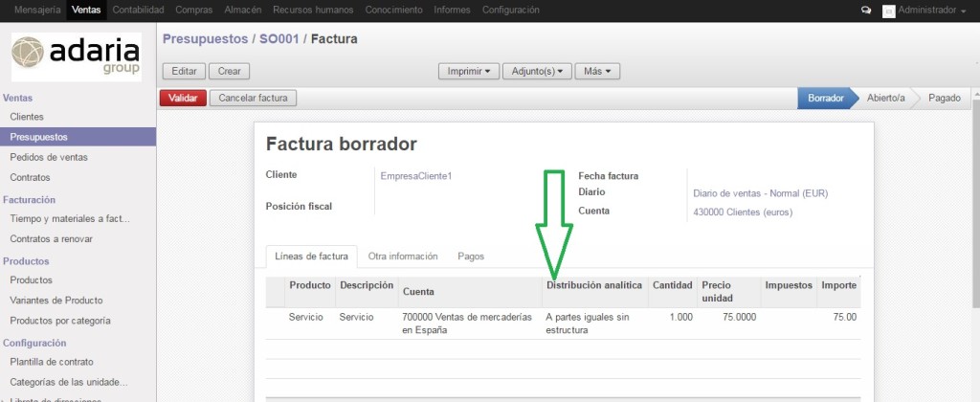Click the Abierto/a status step
The image size is (980, 402).
885,99
